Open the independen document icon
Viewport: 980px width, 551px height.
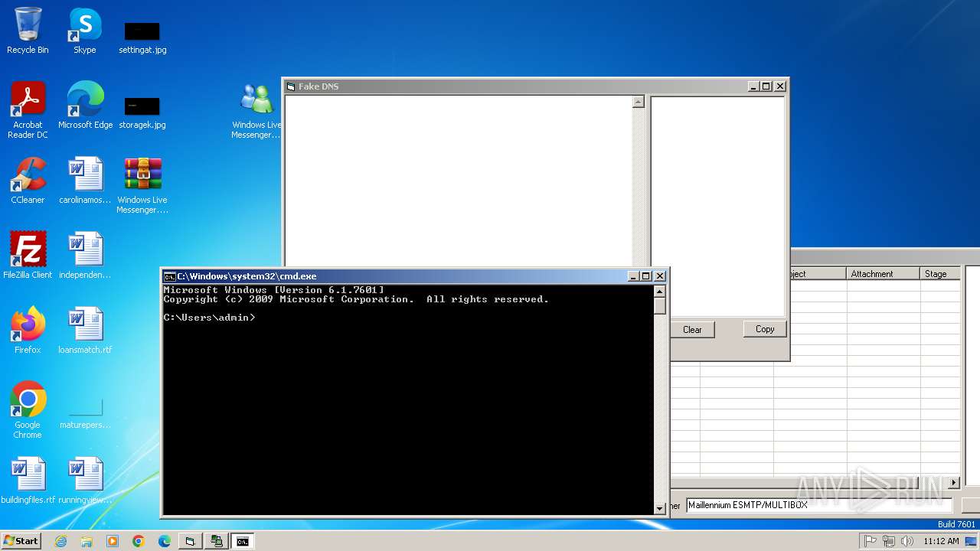(85, 256)
